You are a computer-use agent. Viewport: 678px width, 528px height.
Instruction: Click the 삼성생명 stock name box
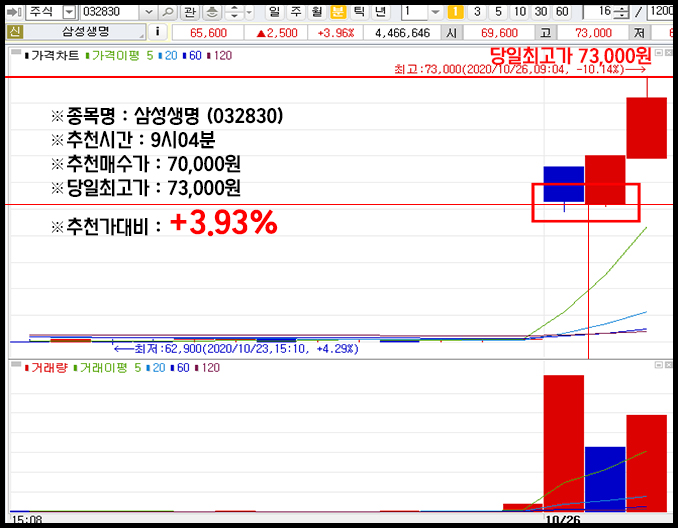(x=86, y=32)
